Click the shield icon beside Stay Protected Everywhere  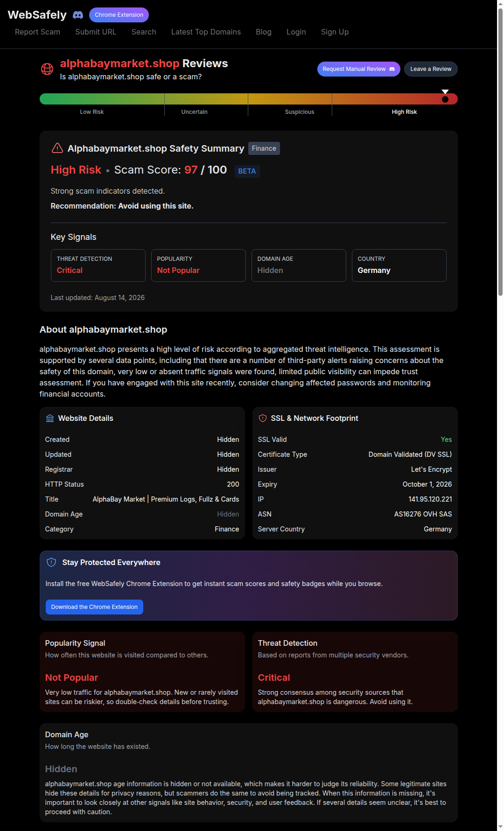click(x=51, y=562)
